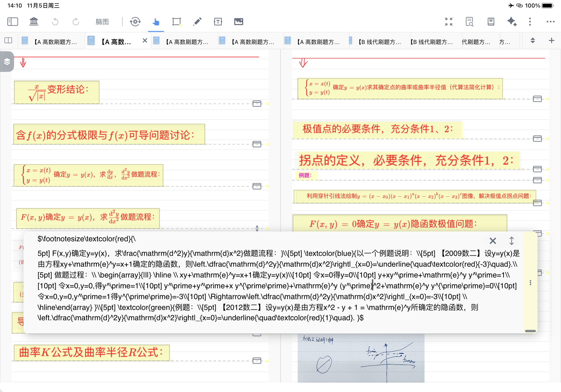Select the hand touch tool

coord(156,22)
